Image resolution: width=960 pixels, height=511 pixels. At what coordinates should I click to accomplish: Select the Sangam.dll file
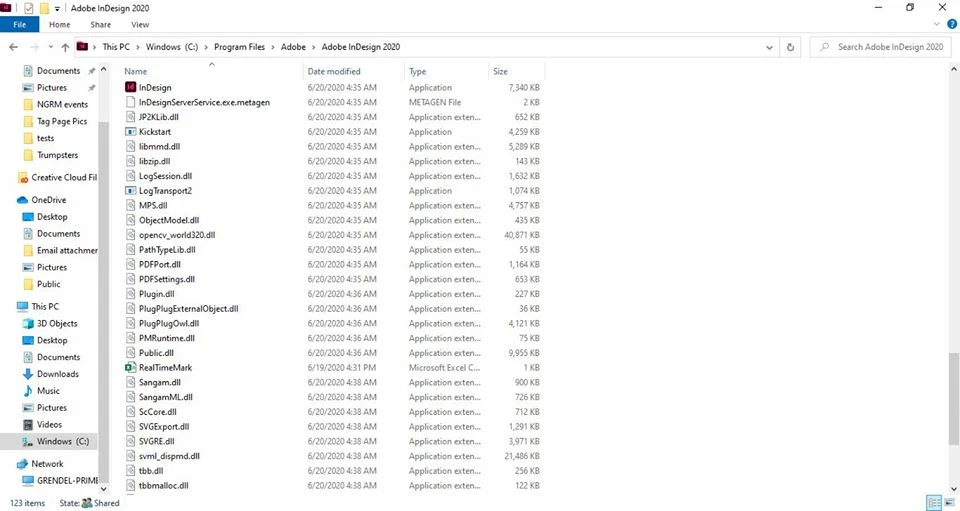pos(160,382)
